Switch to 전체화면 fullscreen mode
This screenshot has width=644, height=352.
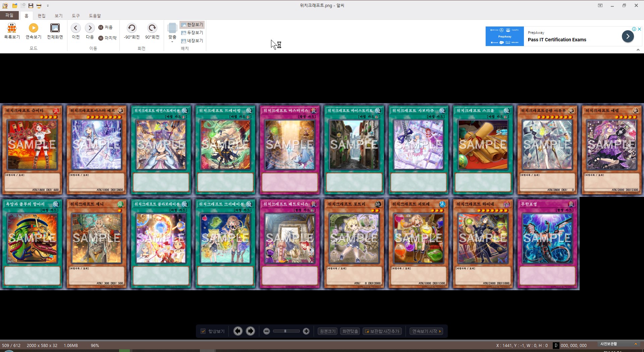click(55, 31)
